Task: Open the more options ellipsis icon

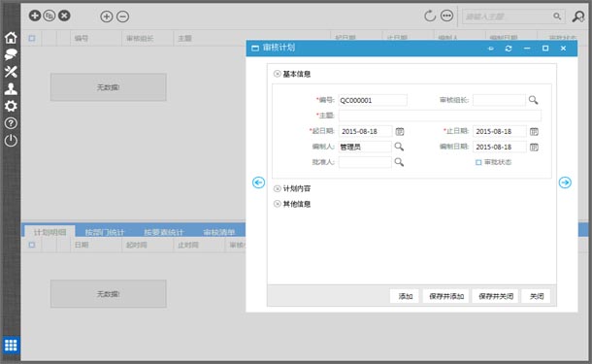Action: pos(446,16)
